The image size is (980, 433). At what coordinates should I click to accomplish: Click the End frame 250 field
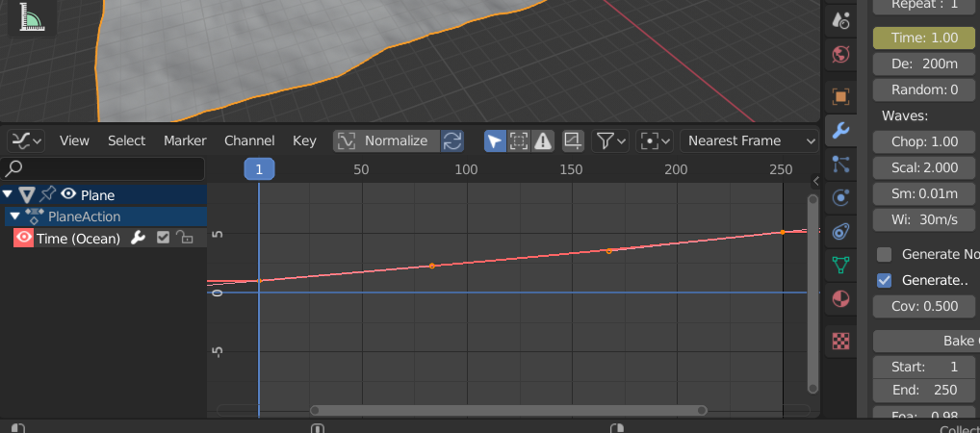coord(926,390)
